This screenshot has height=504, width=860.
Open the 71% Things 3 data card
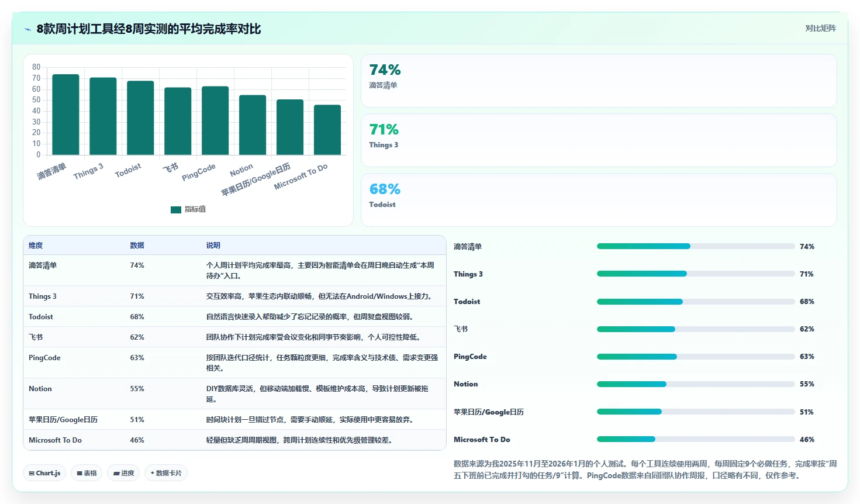pos(599,140)
